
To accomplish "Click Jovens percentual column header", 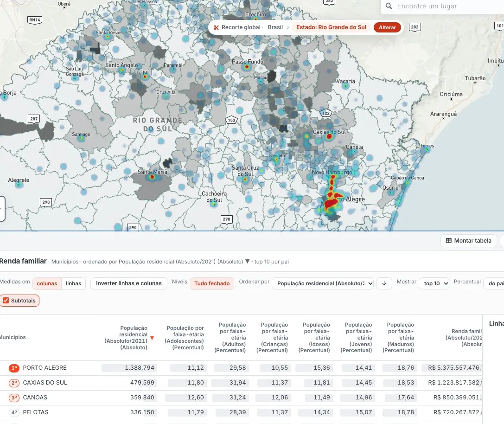I will (356, 337).
